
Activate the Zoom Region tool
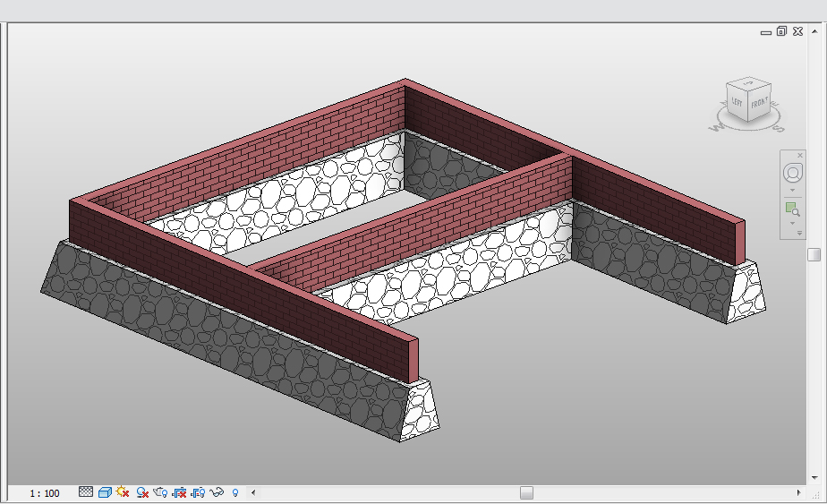coord(792,209)
